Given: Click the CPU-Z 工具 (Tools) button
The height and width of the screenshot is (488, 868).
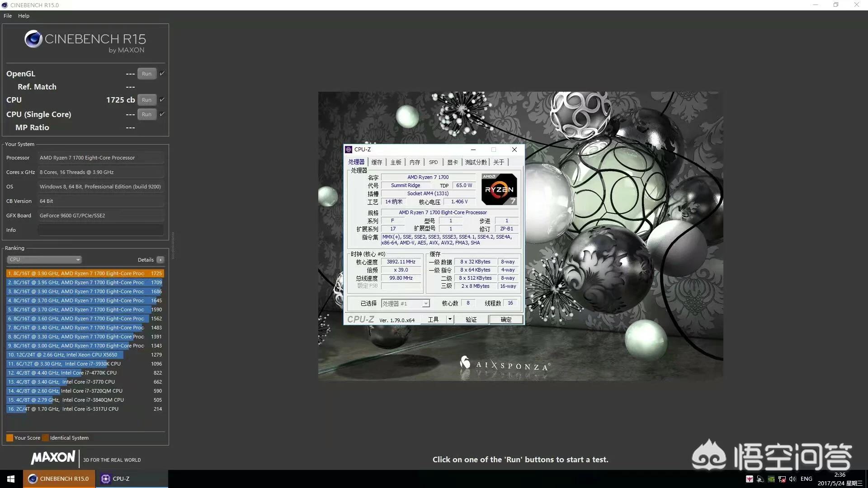Looking at the screenshot, I should point(433,319).
